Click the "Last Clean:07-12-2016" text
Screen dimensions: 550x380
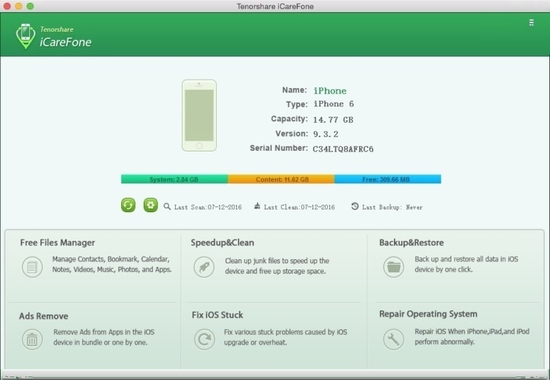[x=300, y=207]
